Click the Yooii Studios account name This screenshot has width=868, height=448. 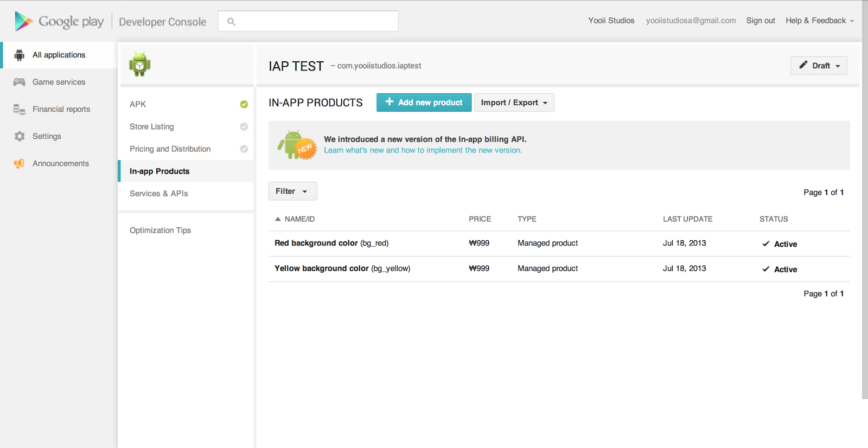point(611,21)
